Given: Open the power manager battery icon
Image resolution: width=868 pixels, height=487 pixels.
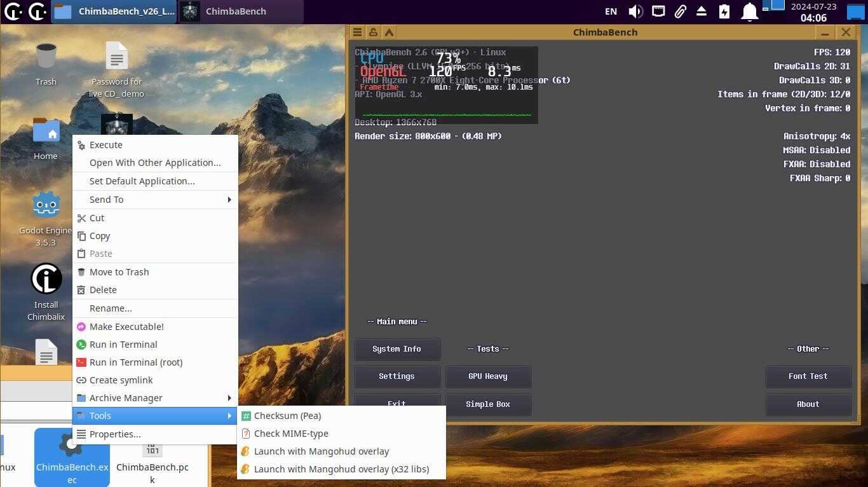Looking at the screenshot, I should tap(724, 11).
